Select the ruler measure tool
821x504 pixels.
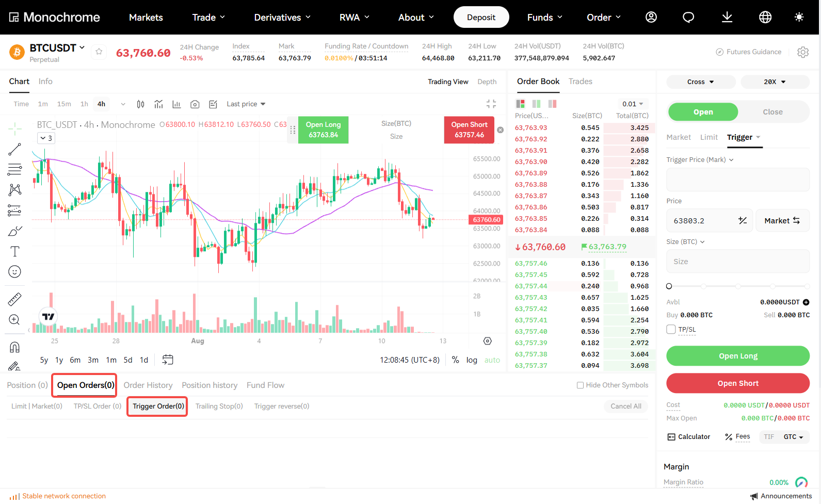(14, 299)
